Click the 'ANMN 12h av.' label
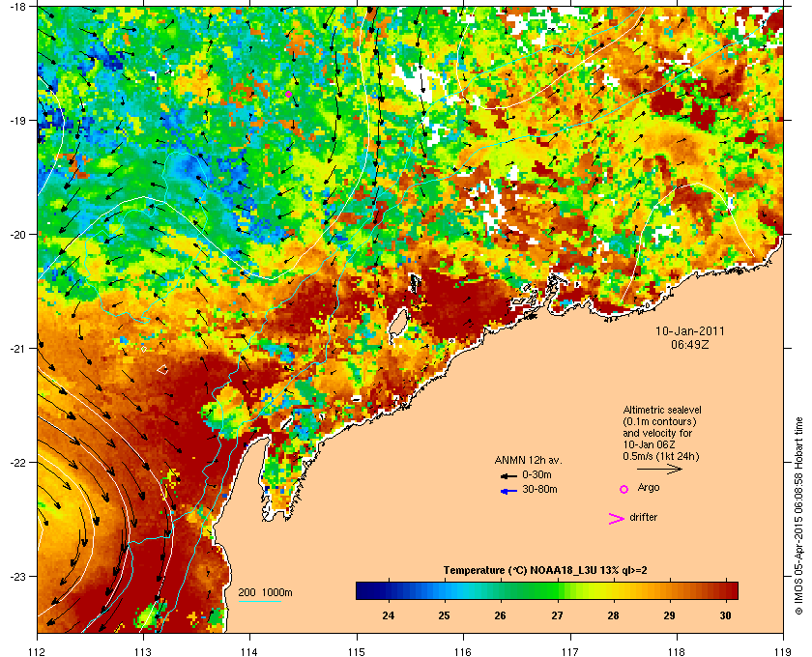This screenshot has width=812, height=657. point(528,460)
